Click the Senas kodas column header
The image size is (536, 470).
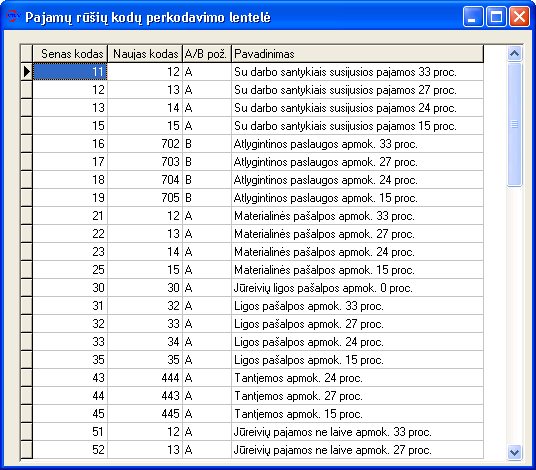coord(70,54)
